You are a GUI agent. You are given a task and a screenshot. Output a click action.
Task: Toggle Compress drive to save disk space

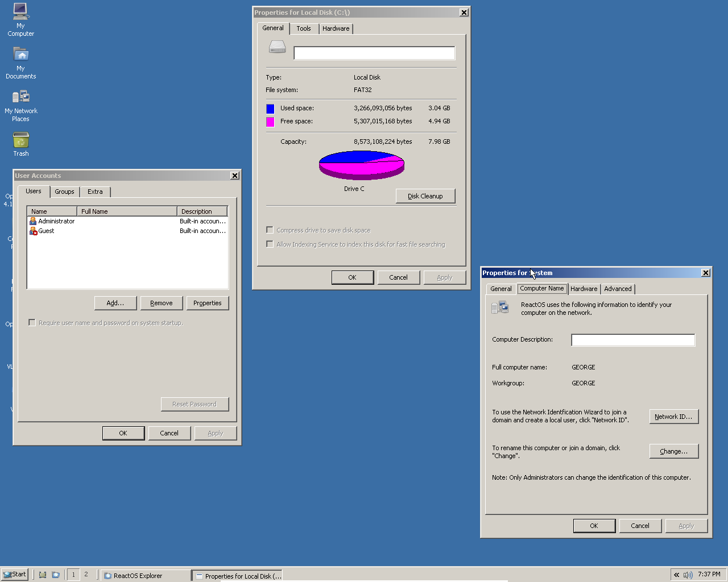point(270,230)
